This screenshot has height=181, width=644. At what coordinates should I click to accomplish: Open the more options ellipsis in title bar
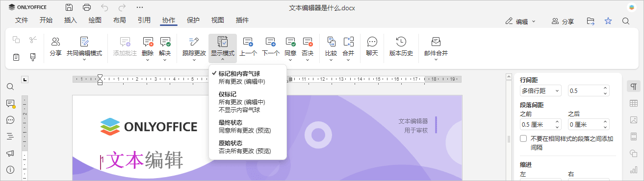point(140,7)
